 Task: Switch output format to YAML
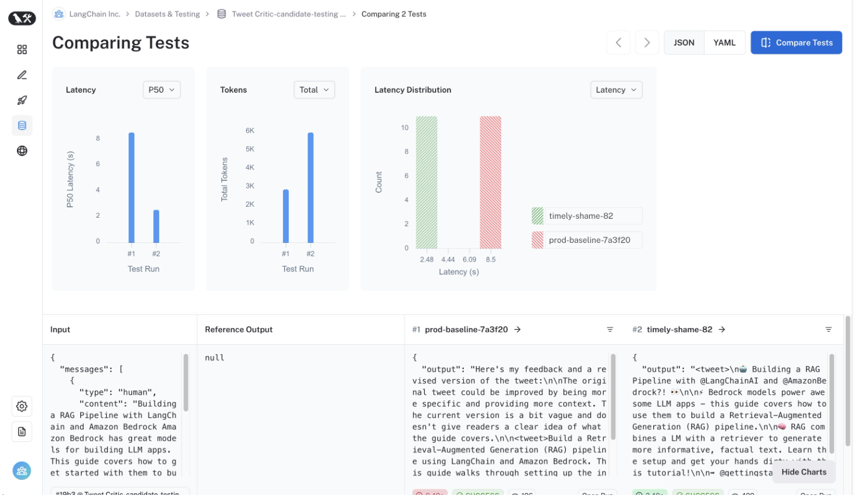pos(724,43)
